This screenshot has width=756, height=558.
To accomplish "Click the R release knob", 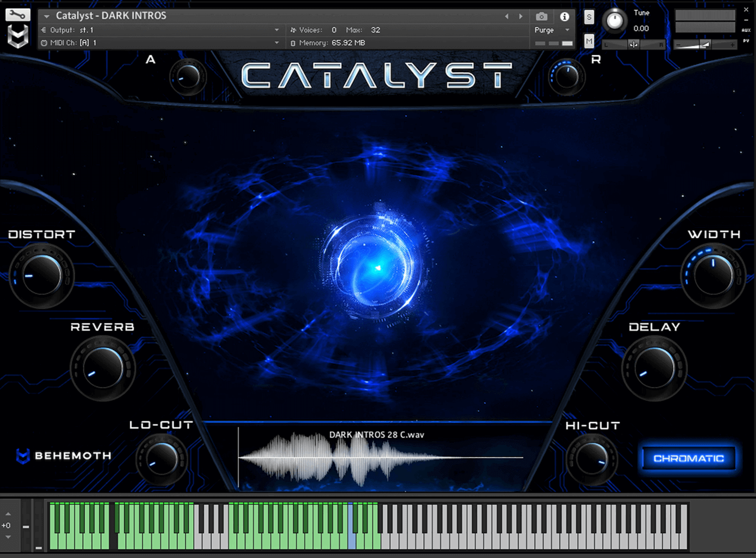I will [x=567, y=77].
